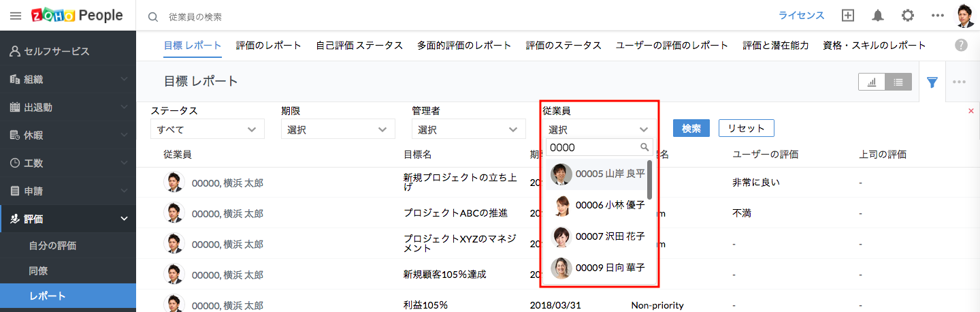Image resolution: width=980 pixels, height=312 pixels.
Task: Click 2018/03/31 deadline cell
Action: point(557,305)
